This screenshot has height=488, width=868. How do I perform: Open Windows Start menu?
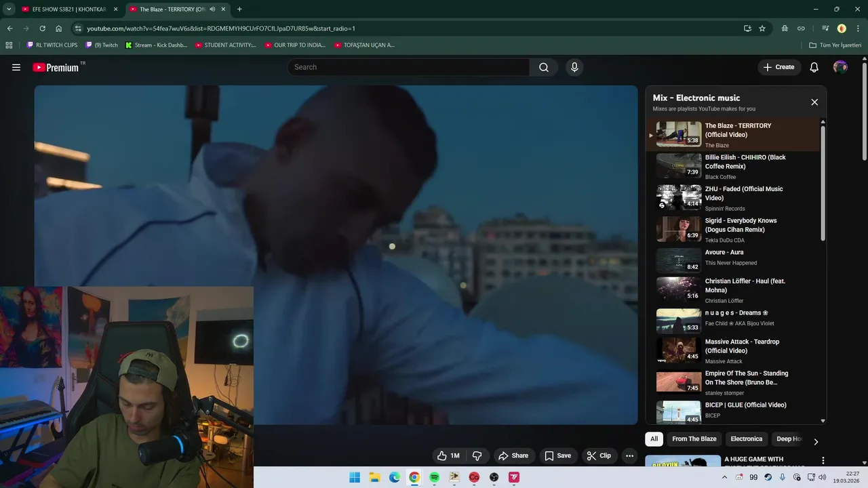click(355, 477)
